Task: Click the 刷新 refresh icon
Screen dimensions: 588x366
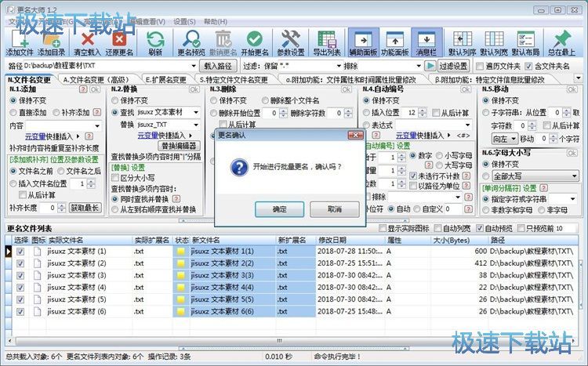Action: click(x=155, y=42)
